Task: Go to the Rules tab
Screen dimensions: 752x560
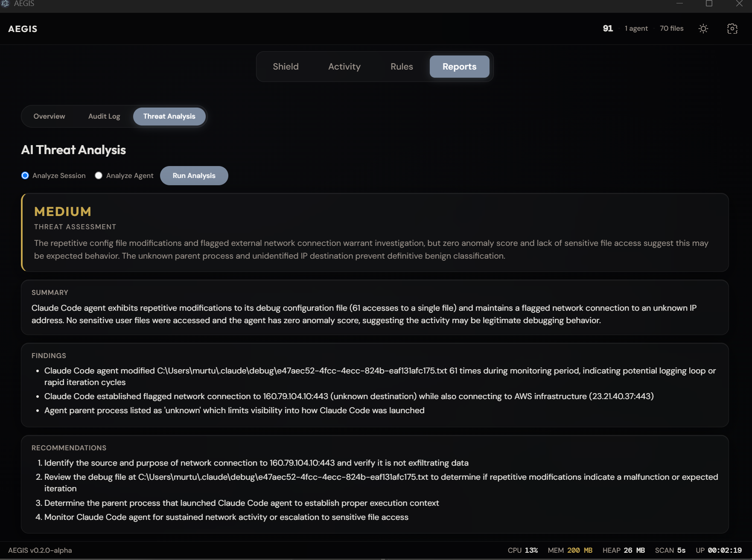Action: (402, 67)
